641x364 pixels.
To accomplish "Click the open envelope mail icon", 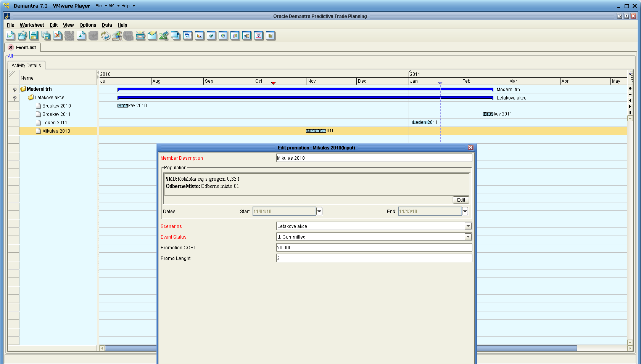I will [x=152, y=36].
